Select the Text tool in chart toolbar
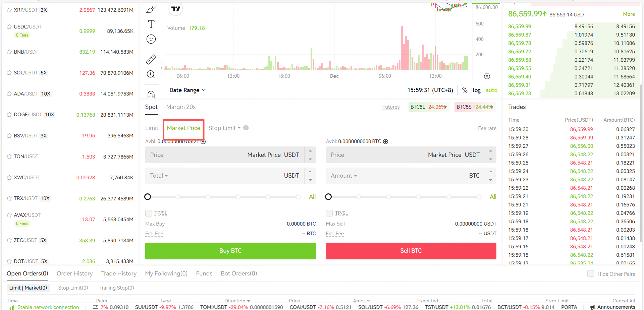The image size is (644, 310). pos(151,24)
